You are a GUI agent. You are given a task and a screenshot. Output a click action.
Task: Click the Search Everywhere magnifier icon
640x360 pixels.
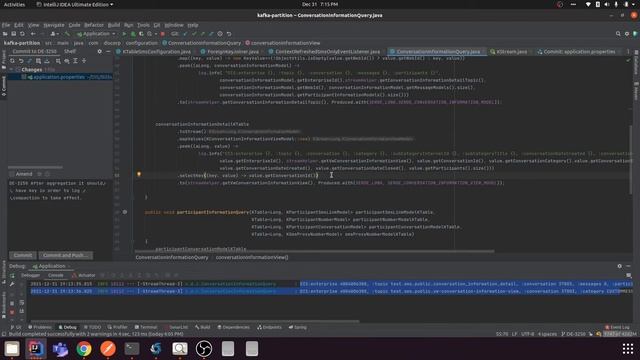pos(618,34)
